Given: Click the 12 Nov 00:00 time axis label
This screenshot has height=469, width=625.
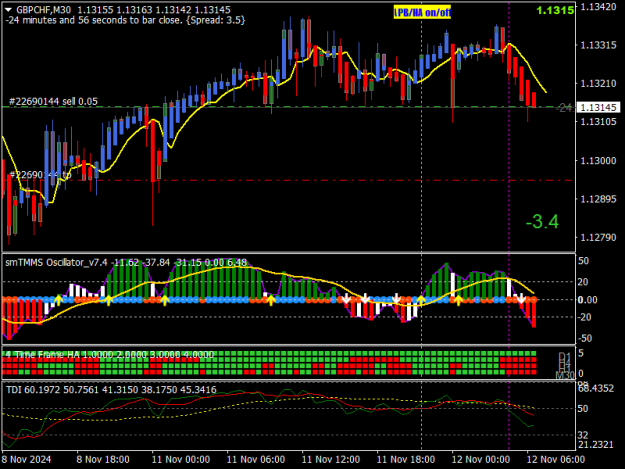Looking at the screenshot, I should coord(481,459).
